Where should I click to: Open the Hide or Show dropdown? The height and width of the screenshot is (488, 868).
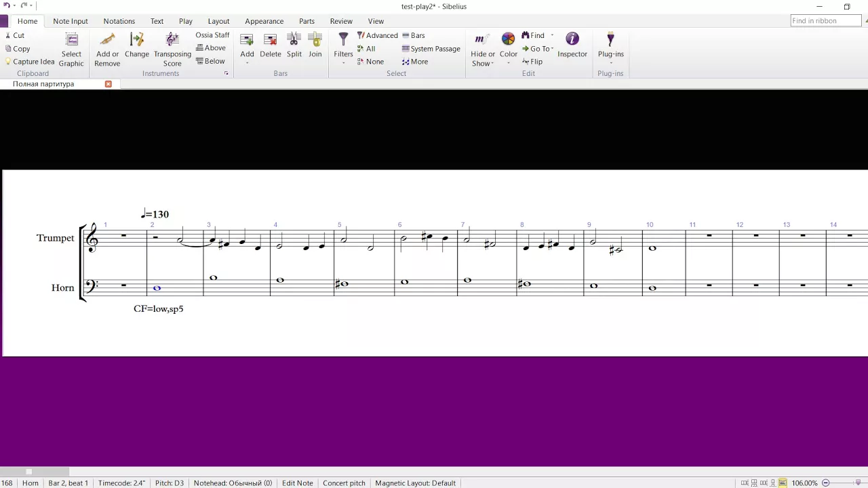point(483,49)
